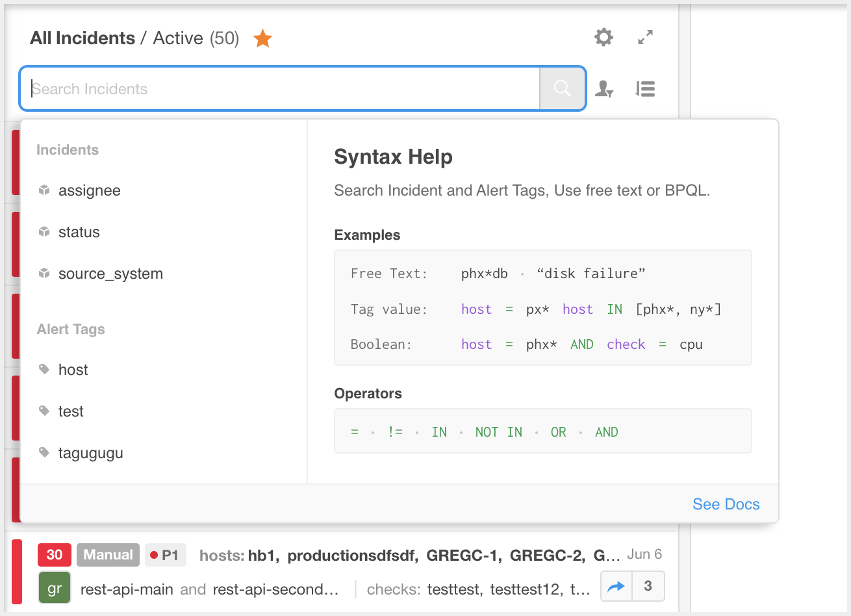Image resolution: width=851 pixels, height=616 pixels.
Task: Click the tag icon next to host
Action: [44, 369]
